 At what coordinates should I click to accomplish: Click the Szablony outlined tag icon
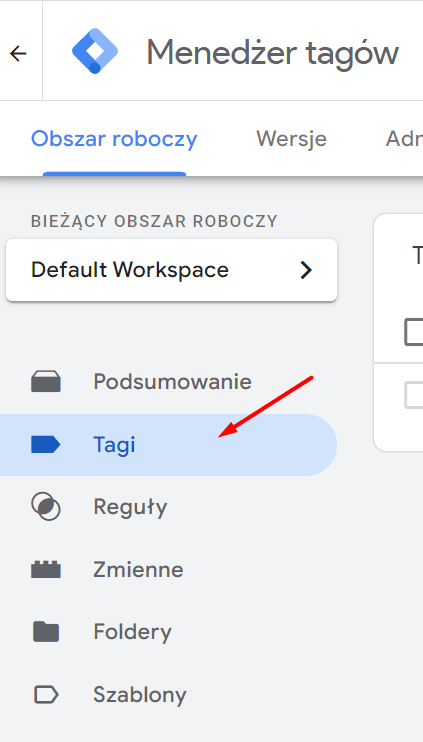point(46,695)
